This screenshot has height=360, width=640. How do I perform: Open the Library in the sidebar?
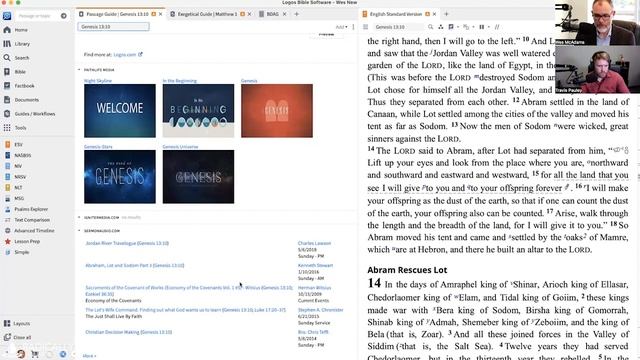17,44
